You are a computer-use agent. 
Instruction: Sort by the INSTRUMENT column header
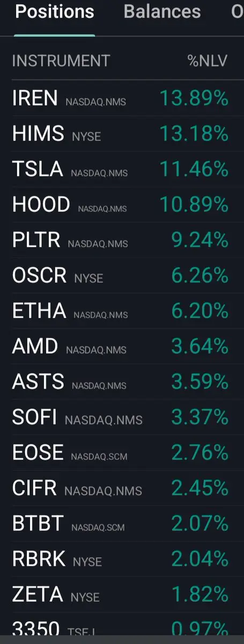[x=61, y=61]
